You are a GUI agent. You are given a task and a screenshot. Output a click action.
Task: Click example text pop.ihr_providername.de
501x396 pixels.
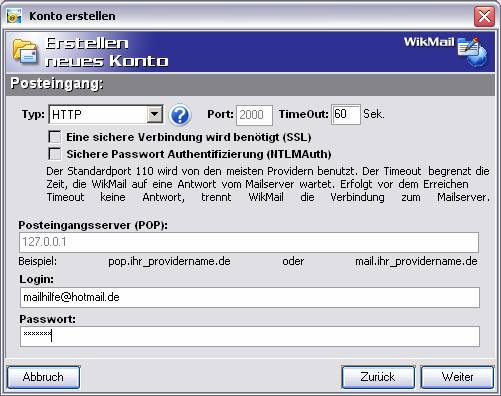tap(169, 261)
